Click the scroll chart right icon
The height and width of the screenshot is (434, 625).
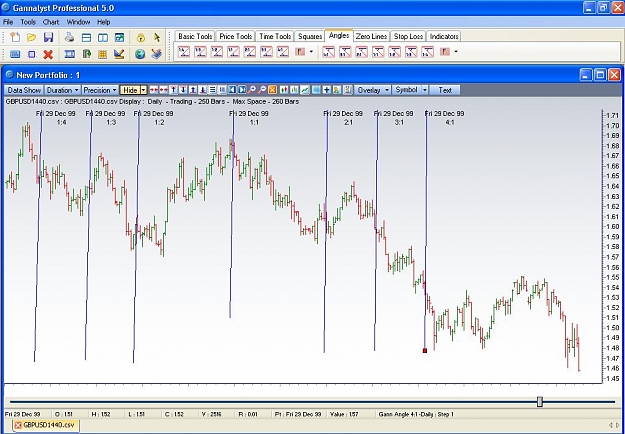tap(242, 90)
